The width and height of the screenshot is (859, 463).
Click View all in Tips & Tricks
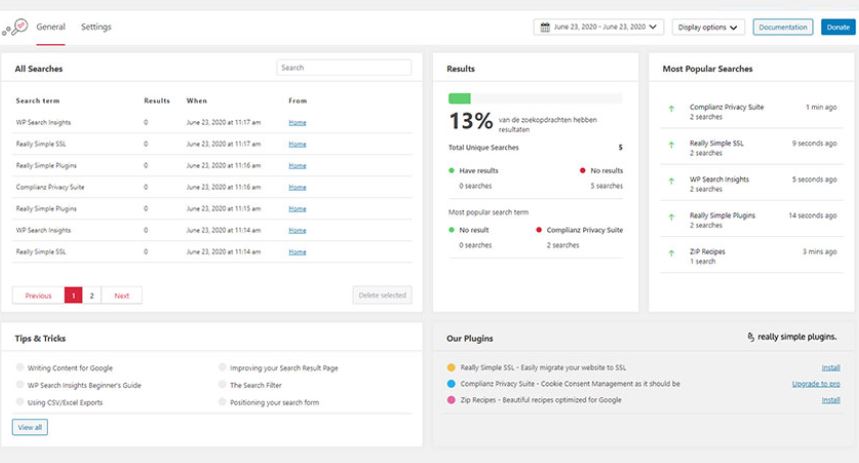[x=30, y=427]
